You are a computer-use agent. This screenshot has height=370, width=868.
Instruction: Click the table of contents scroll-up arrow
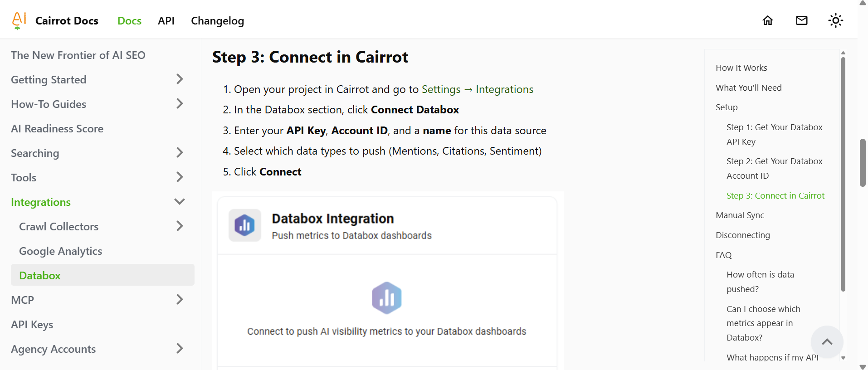click(843, 53)
